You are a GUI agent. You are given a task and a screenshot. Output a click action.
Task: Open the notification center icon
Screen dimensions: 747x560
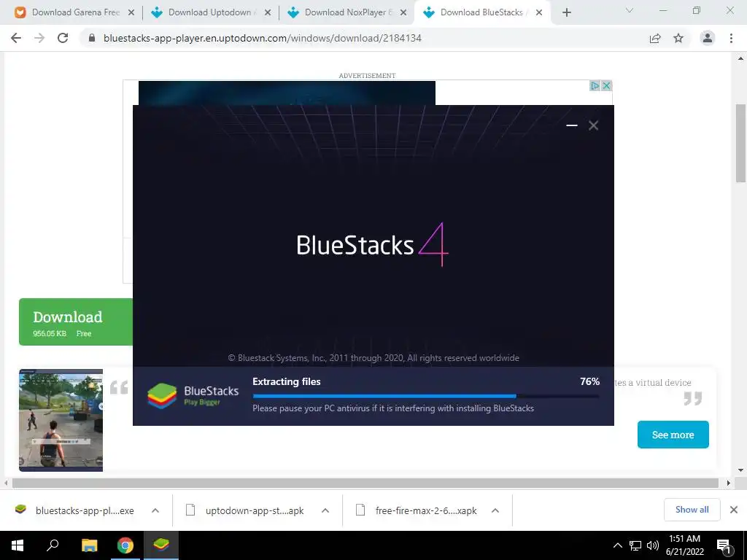(x=724, y=546)
